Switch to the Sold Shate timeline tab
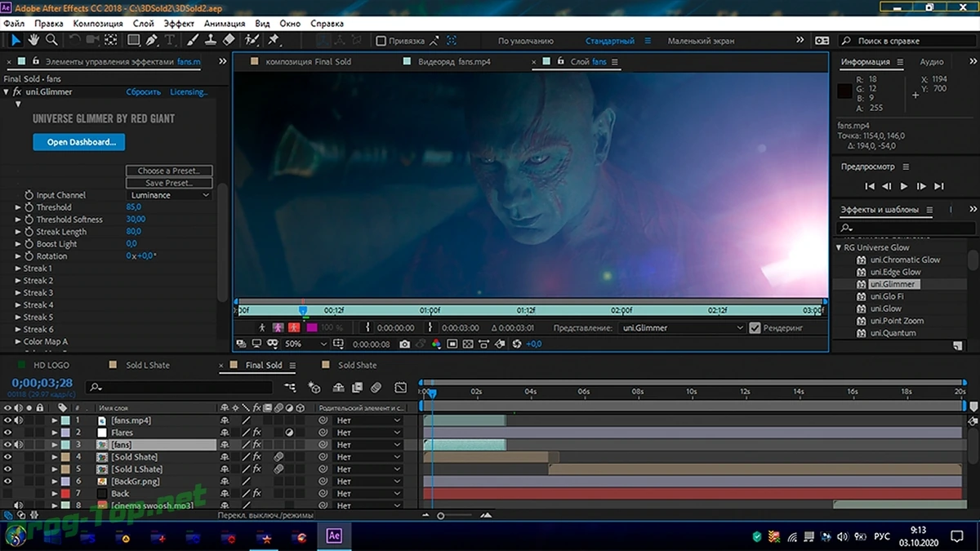 pyautogui.click(x=357, y=365)
